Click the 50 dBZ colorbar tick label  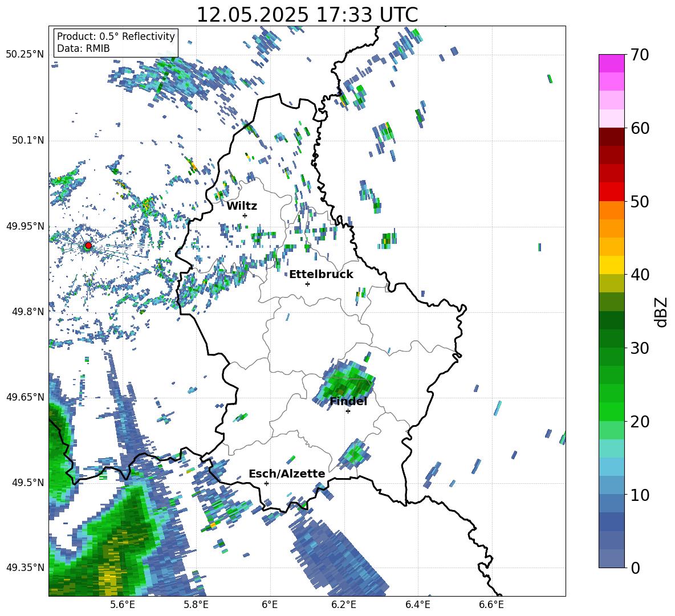tap(639, 202)
